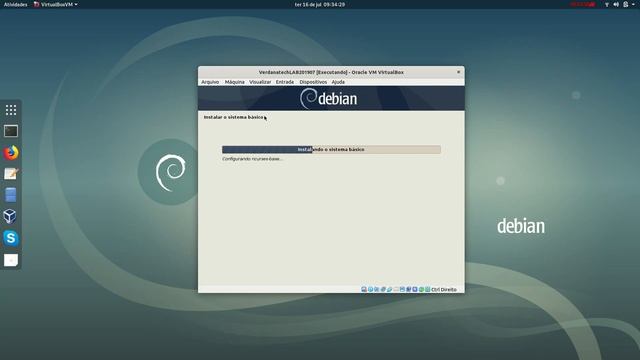Open the Máquina menu
The image size is (640, 360).
[234, 82]
